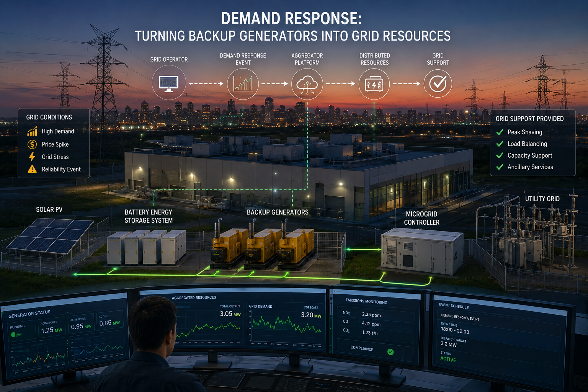This screenshot has width=588, height=392.
Task: Click the Price Spike dollar icon
Action: [32, 144]
